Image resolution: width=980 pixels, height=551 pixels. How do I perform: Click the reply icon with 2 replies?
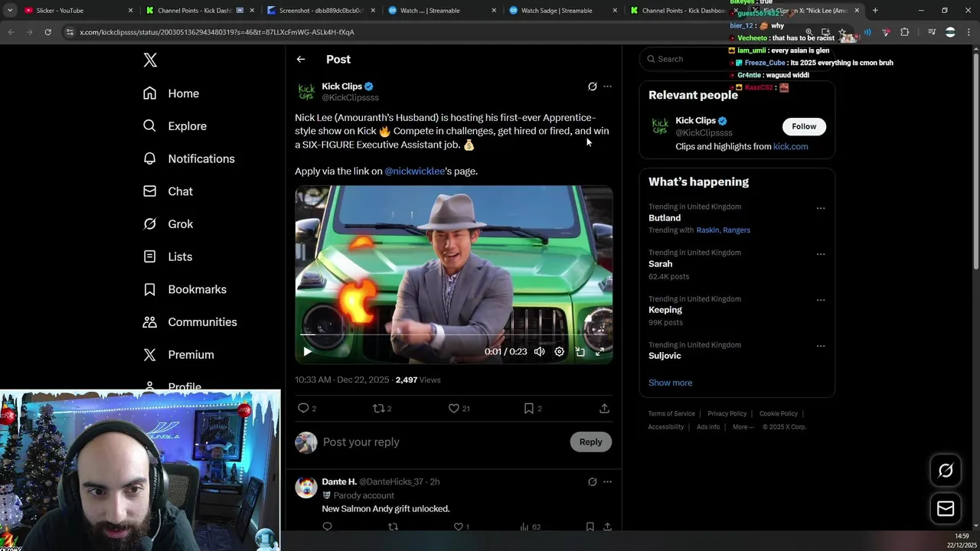306,409
